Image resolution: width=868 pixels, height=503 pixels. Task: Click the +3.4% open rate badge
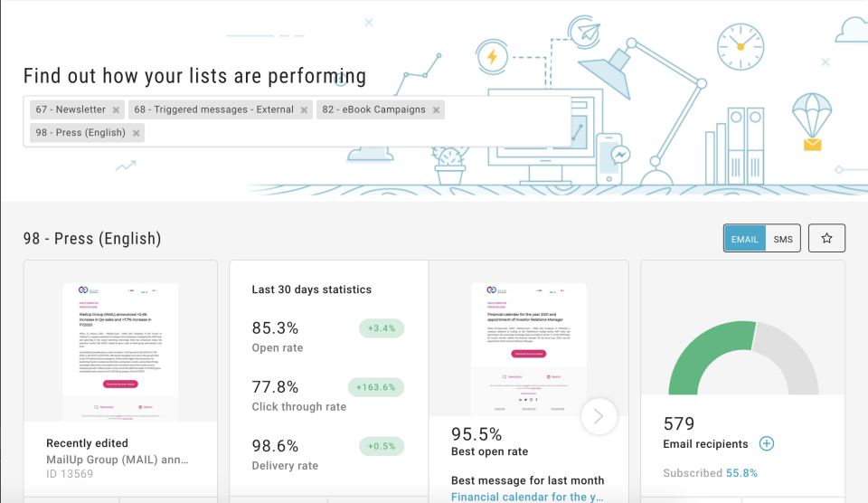[x=381, y=327]
